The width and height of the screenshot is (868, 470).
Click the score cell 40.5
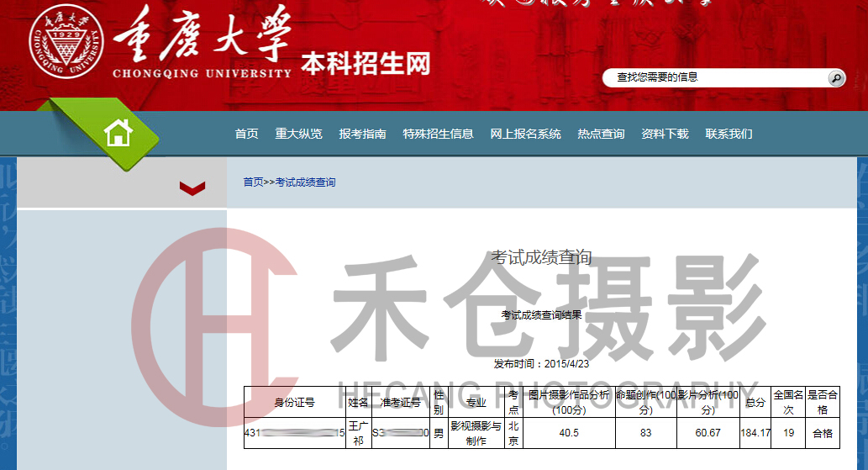pyautogui.click(x=569, y=433)
